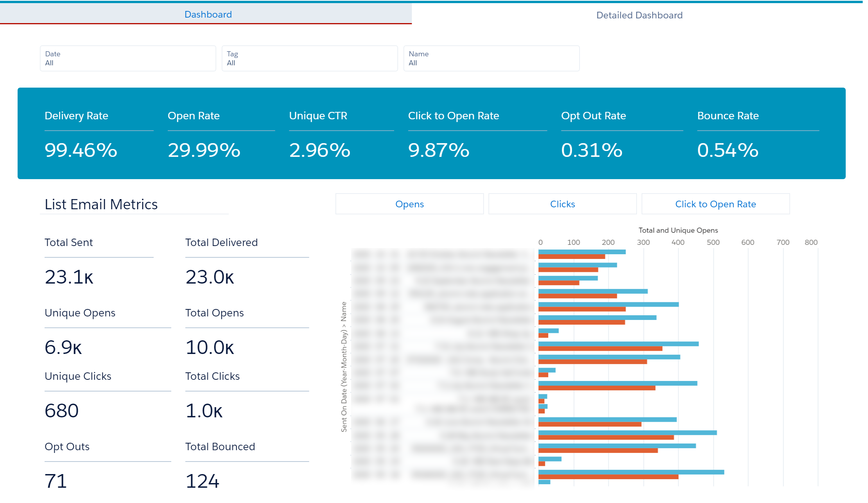Open the Date filter dropdown
This screenshot has height=503, width=868.
tap(127, 58)
